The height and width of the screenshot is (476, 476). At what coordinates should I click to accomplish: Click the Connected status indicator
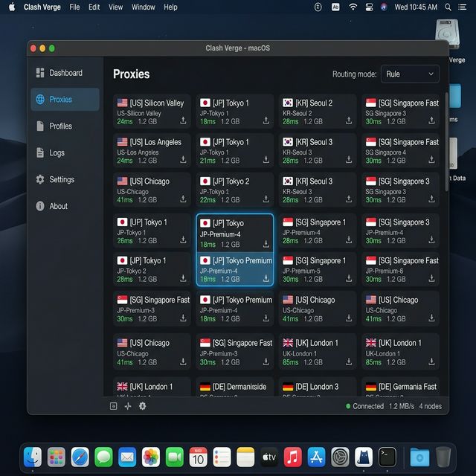pos(364,407)
